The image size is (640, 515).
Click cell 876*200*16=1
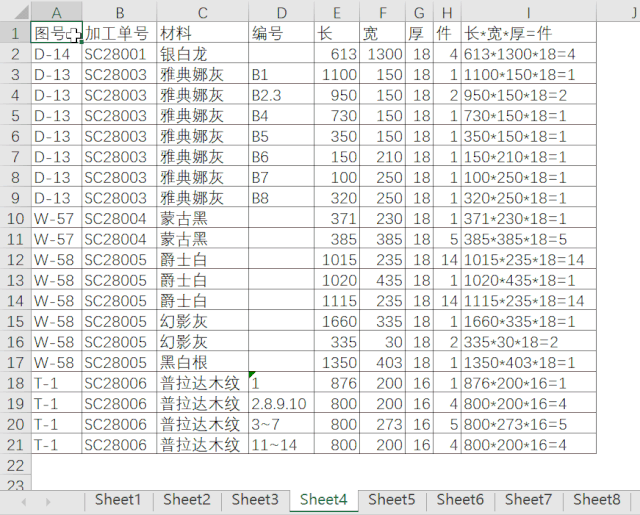point(529,383)
